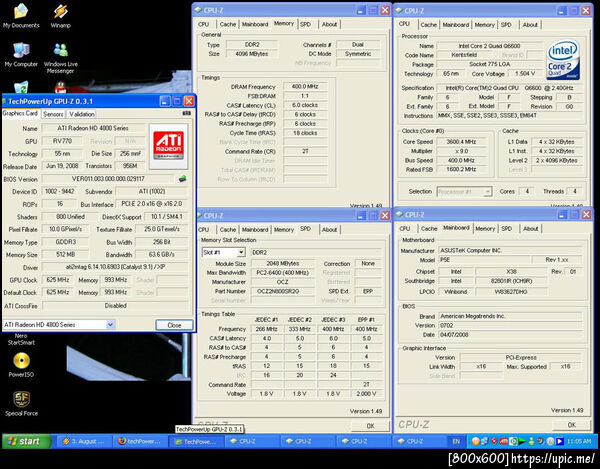Launch the Special Force desktop shortcut
600x469 pixels.
pyautogui.click(x=21, y=403)
